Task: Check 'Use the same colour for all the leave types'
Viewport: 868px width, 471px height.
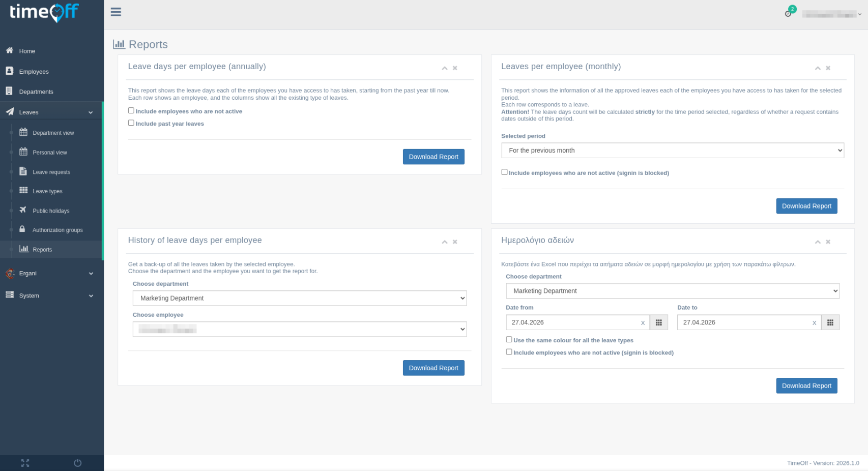Action: (509, 339)
